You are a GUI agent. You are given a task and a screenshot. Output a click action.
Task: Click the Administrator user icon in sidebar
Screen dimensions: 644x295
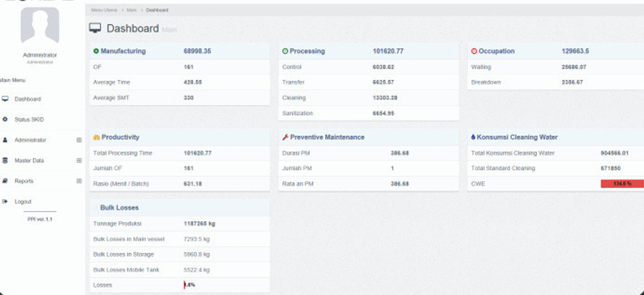coord(5,140)
